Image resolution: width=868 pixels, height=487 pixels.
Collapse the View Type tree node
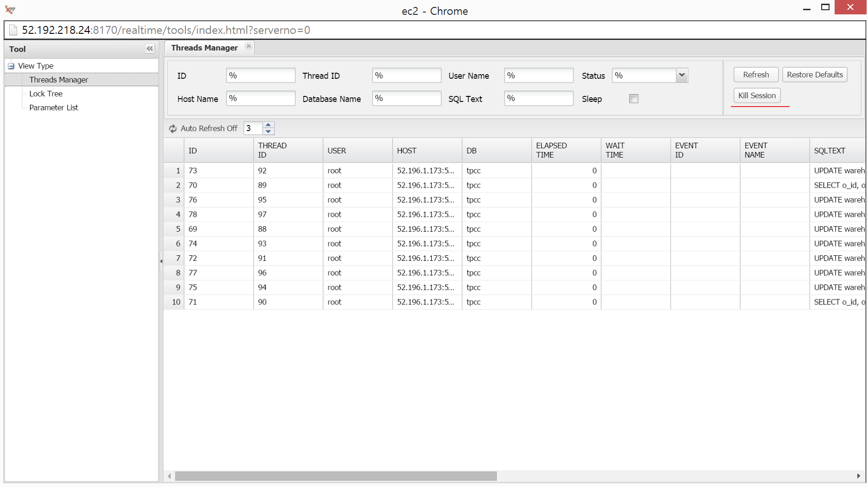pyautogui.click(x=11, y=66)
